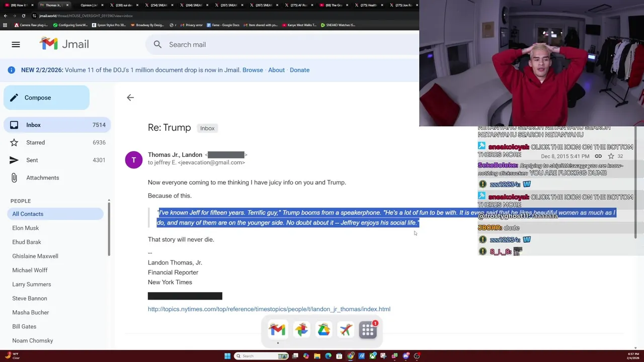The image size is (644, 362).
Task: Switch to the (230) sui browser tab
Action: [x=123, y=5]
